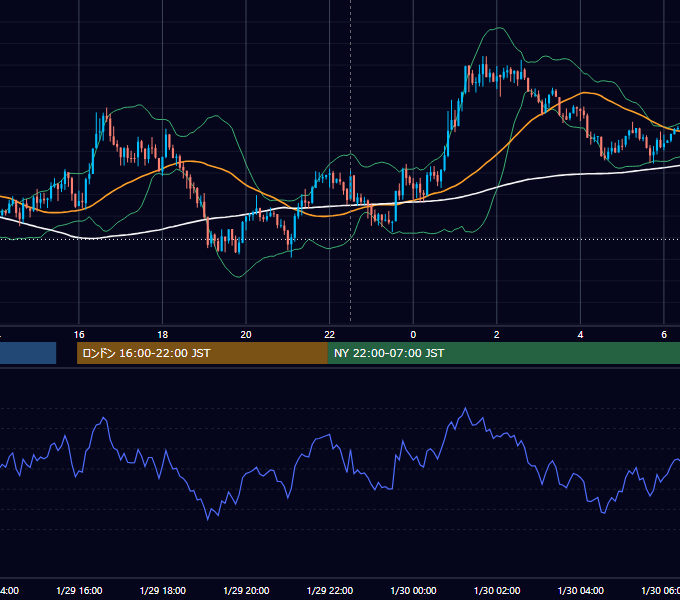Click the 18 hour label on price chart axis
The width and height of the screenshot is (680, 600).
(x=163, y=335)
